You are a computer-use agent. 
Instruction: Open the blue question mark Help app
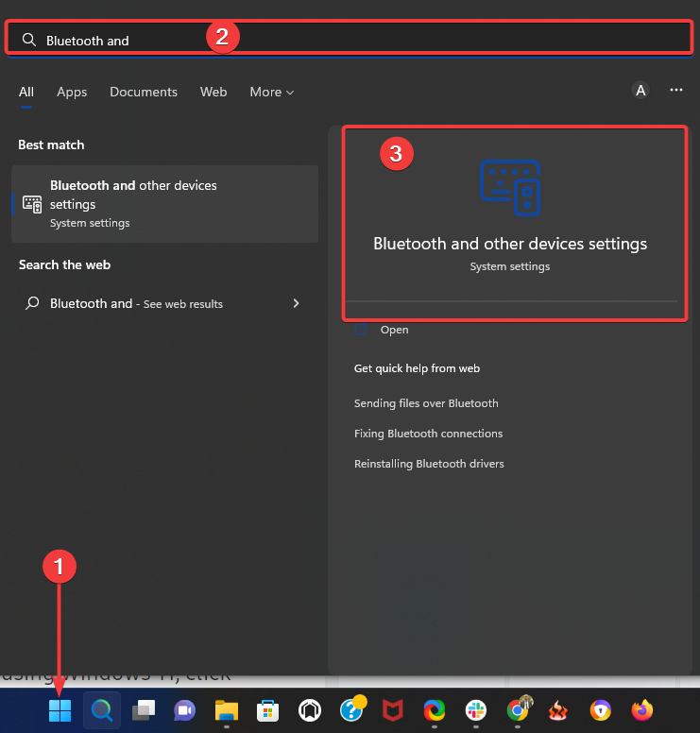[351, 709]
